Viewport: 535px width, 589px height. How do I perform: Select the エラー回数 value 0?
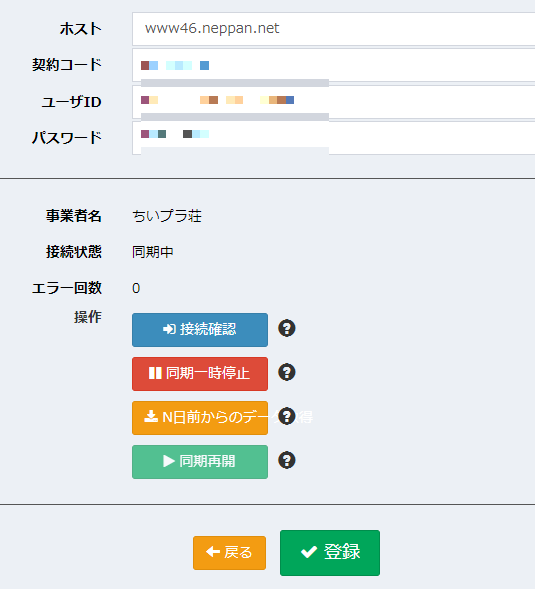[x=136, y=288]
